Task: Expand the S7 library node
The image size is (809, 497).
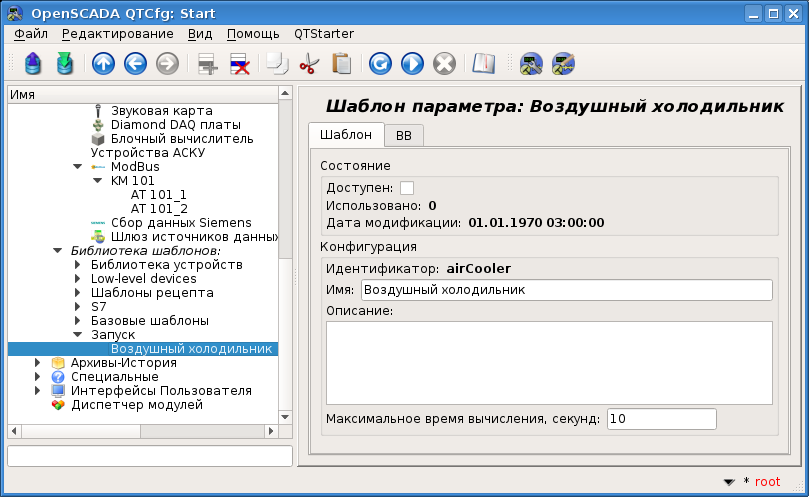Action: pos(77,307)
